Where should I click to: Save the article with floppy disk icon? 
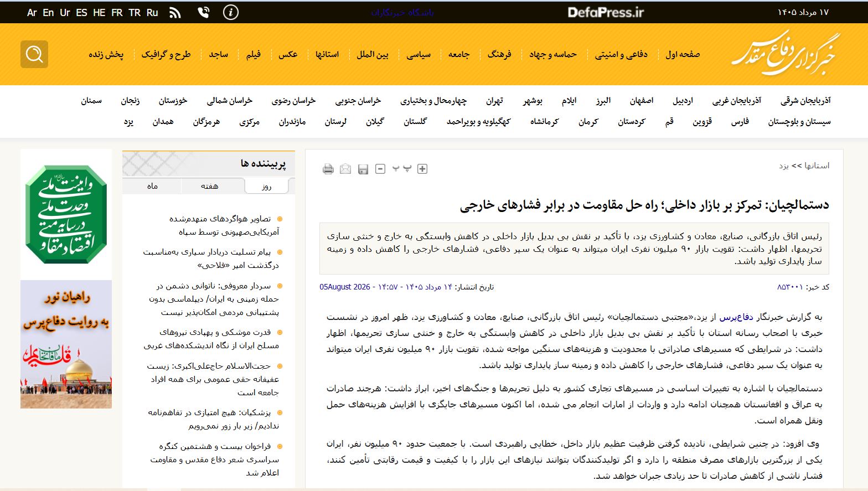click(x=363, y=169)
